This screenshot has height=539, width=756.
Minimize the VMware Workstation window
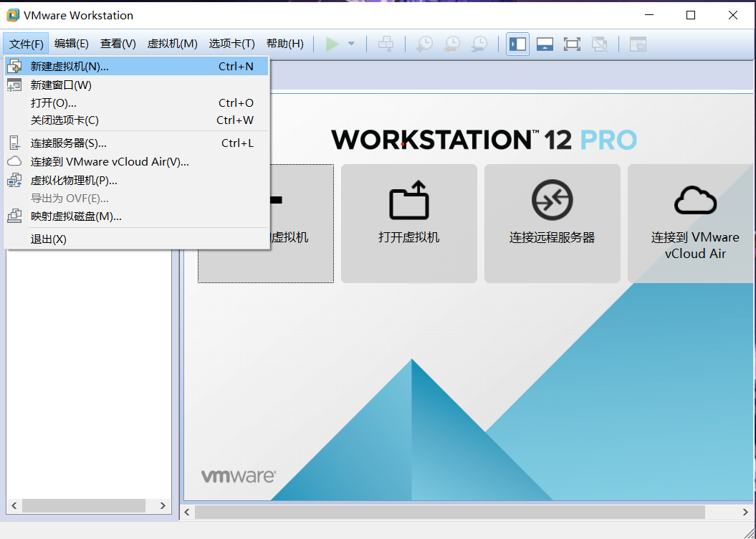[x=649, y=15]
